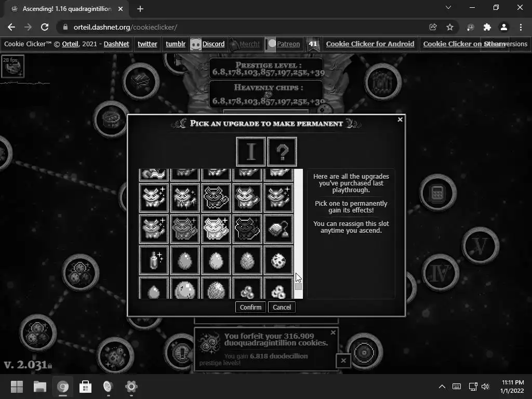Share this page from the address bar
The width and height of the screenshot is (532, 399).
433,27
